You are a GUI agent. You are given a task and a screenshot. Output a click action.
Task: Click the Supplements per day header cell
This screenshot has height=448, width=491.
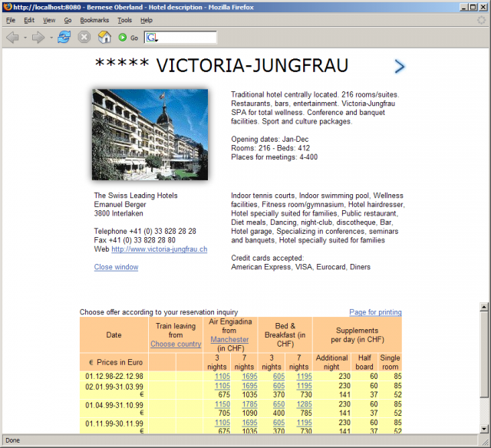pos(358,335)
